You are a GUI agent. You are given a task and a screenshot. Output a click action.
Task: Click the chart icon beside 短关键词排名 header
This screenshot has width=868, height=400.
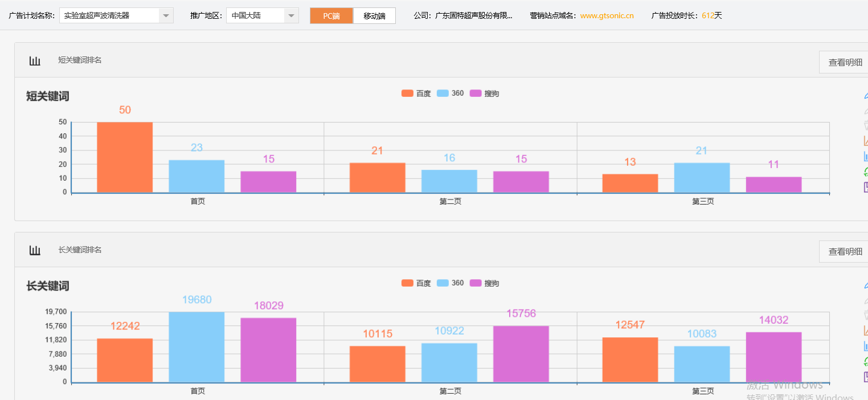[34, 60]
